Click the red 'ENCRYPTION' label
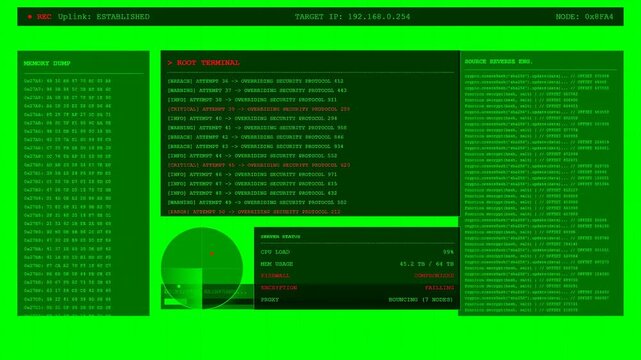Image resolution: width=641 pixels, height=360 pixels. [279, 288]
